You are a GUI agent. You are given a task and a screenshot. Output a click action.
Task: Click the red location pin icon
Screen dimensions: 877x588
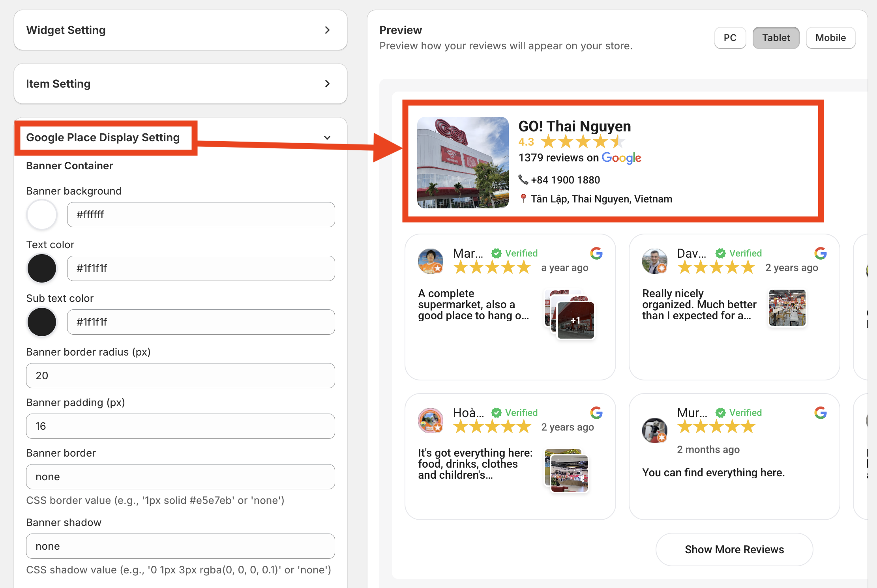[x=523, y=198]
